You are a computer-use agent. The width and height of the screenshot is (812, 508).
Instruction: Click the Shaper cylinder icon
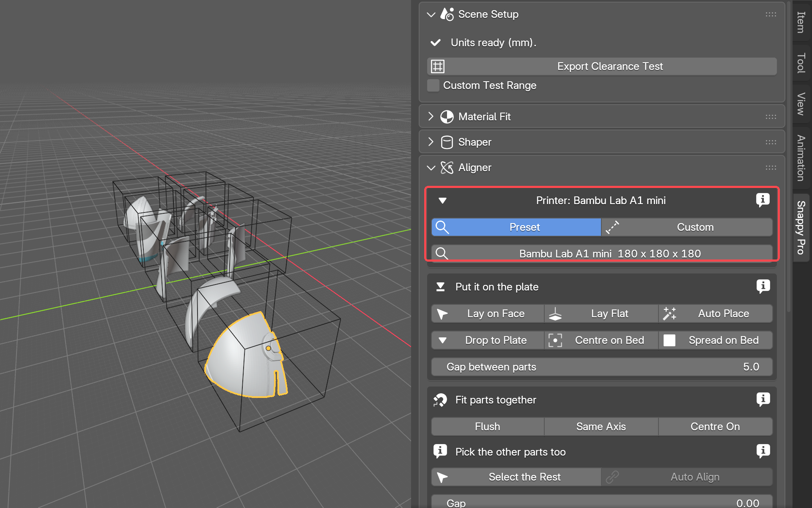[447, 142]
